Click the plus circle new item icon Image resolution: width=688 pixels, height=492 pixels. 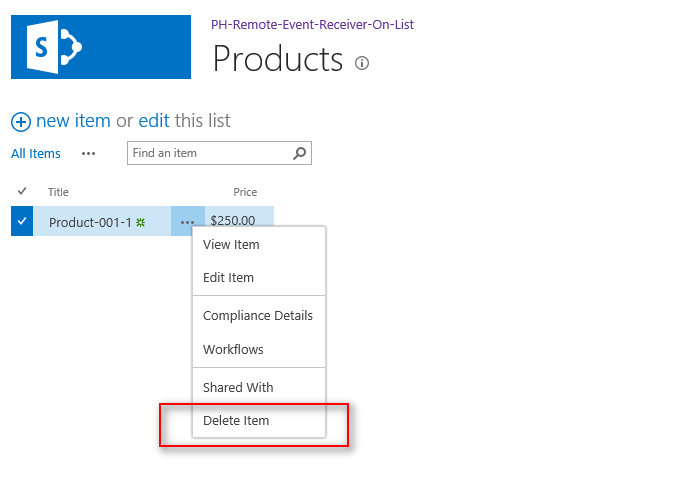21,122
